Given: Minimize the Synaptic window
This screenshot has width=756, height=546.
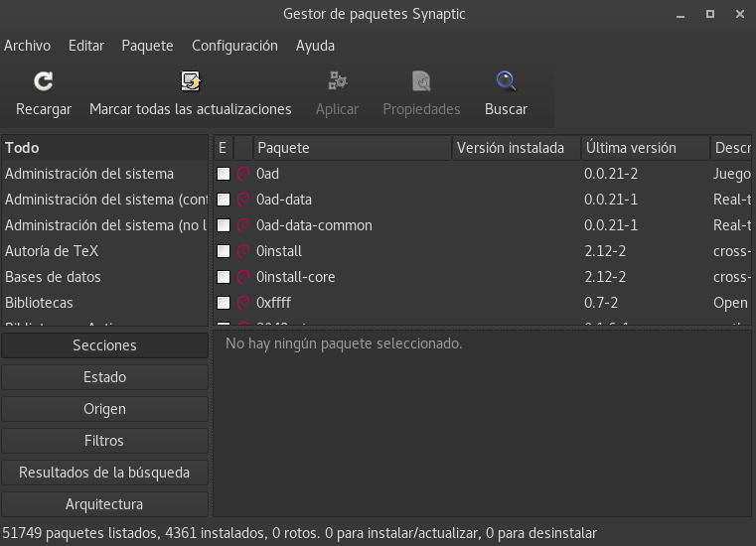Looking at the screenshot, I should point(680,15).
